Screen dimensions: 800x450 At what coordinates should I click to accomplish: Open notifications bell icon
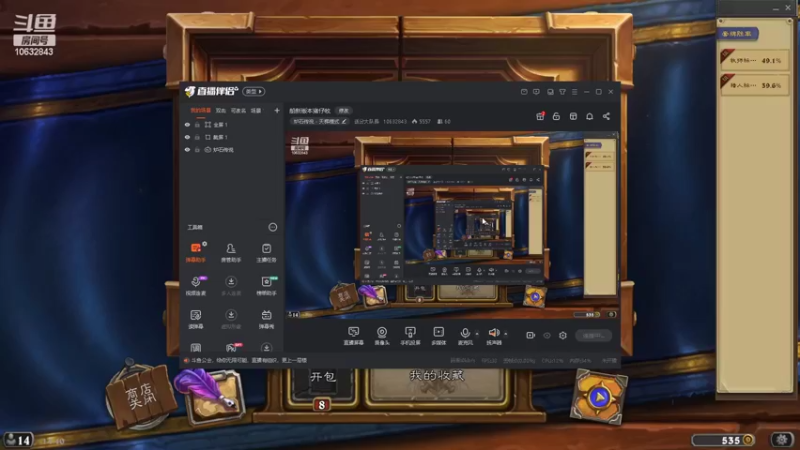589,116
